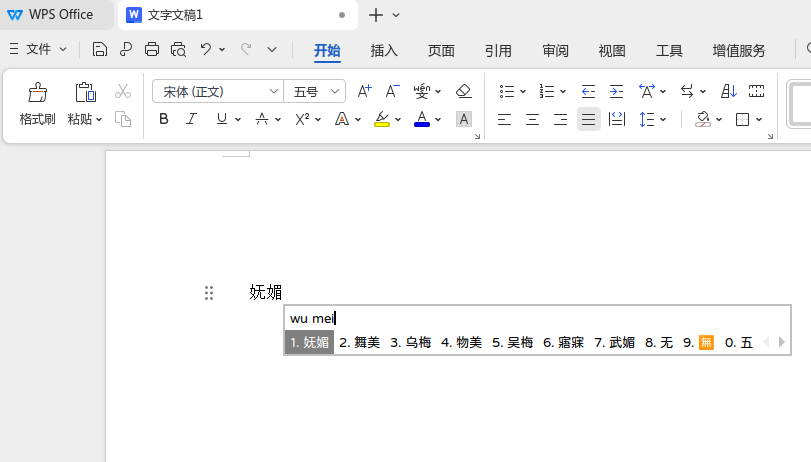Click the Redo arrow icon

tap(246, 49)
